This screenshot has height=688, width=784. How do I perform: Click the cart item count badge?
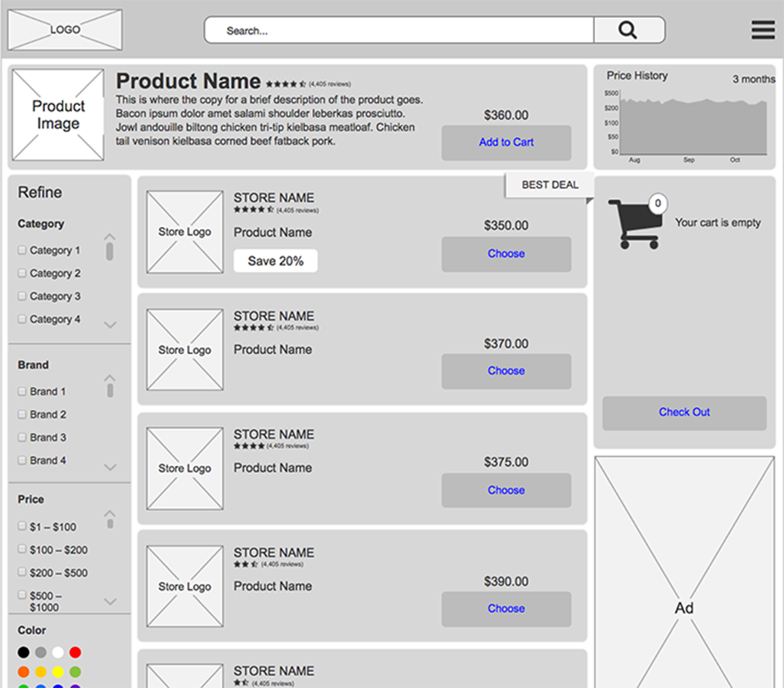tap(658, 204)
